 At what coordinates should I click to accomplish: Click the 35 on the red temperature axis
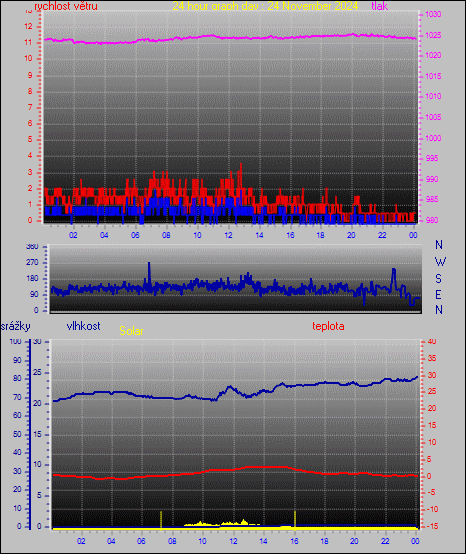432,358
